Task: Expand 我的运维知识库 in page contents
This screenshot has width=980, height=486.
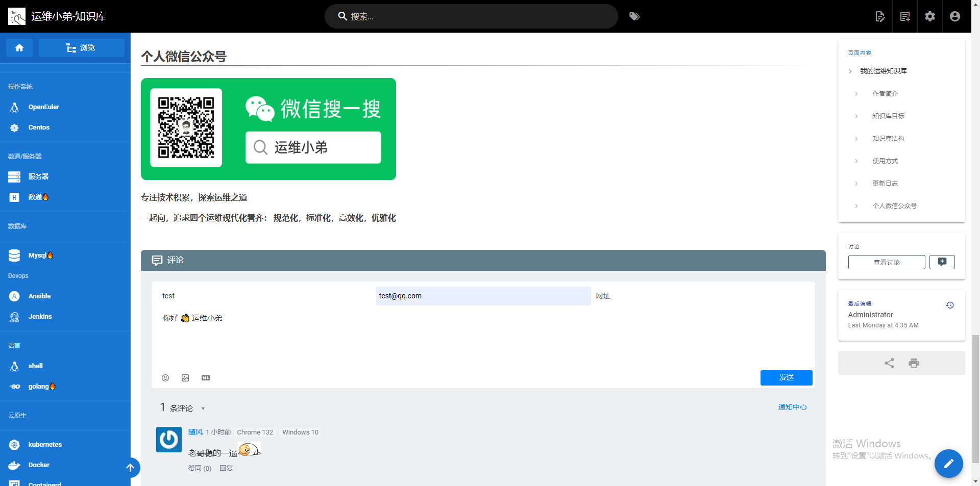Action: coord(851,71)
